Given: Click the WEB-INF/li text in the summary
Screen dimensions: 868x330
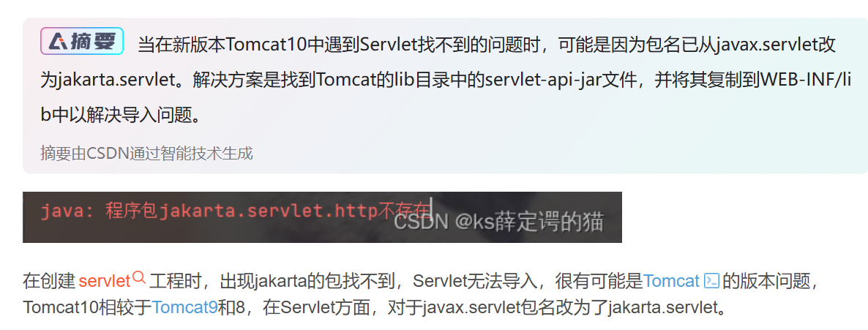Looking at the screenshot, I should click(806, 80).
